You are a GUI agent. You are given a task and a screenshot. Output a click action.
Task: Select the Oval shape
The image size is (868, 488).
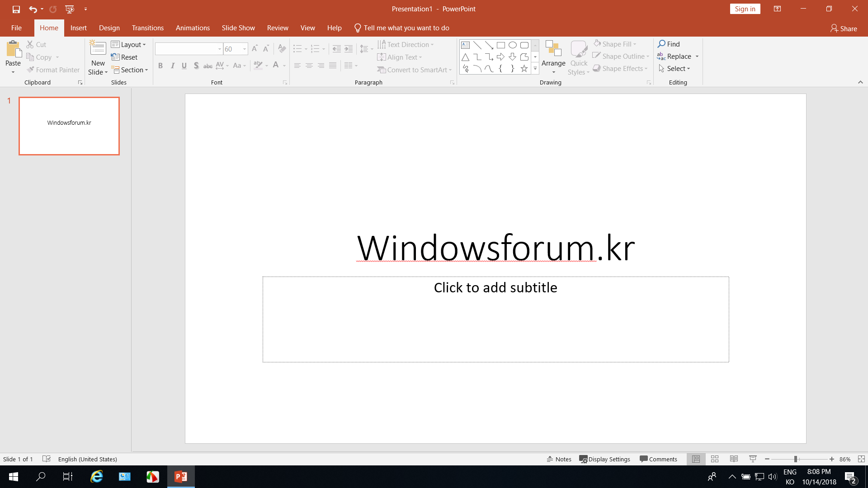(513, 45)
